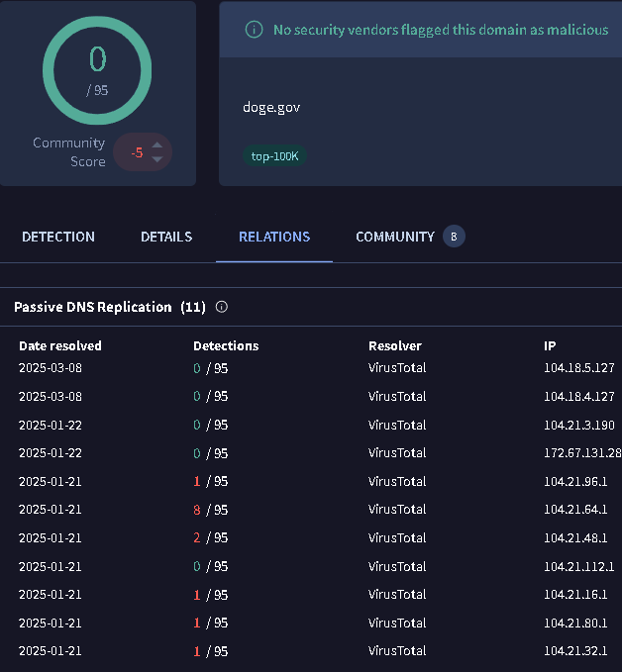Click the IP link 104.21.3.190
Screen dimensions: 622x672
click(579, 425)
